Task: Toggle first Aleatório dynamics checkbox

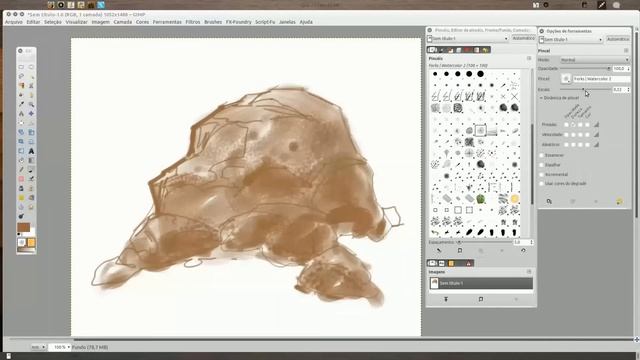Action: 566,144
